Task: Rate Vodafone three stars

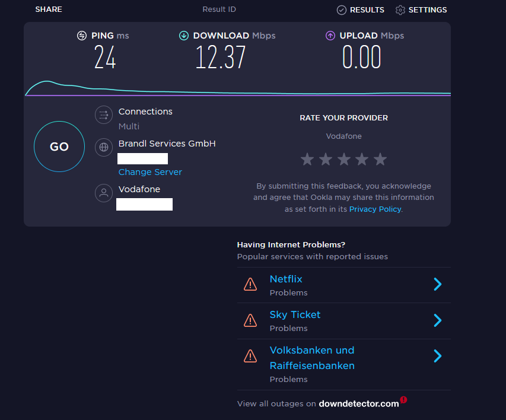Action: coord(343,159)
